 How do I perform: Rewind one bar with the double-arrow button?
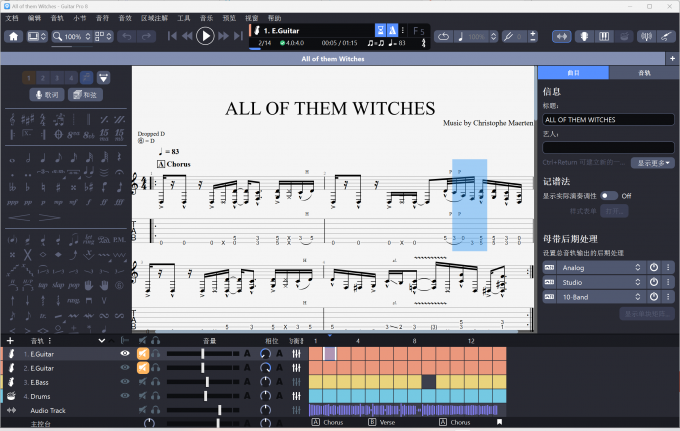(x=187, y=36)
